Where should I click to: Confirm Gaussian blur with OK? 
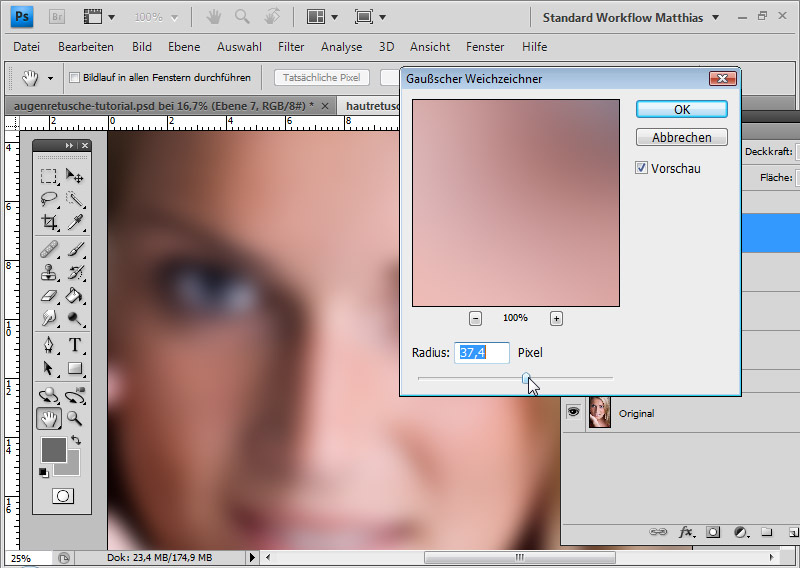coord(682,109)
